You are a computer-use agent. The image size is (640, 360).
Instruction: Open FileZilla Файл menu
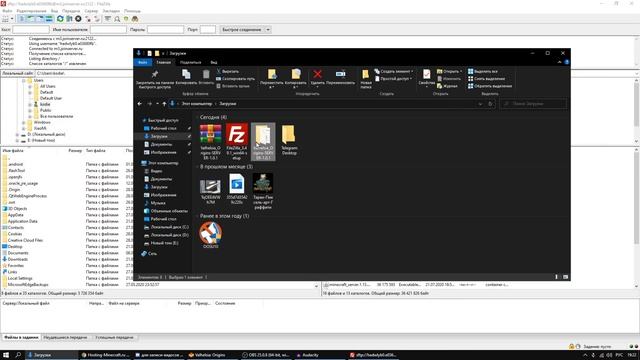click(x=7, y=11)
